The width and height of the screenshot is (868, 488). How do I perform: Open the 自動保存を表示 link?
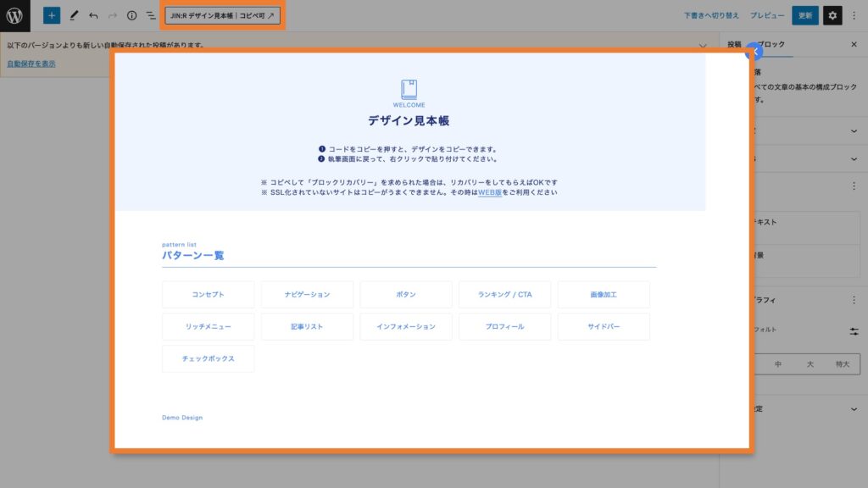pos(32,63)
